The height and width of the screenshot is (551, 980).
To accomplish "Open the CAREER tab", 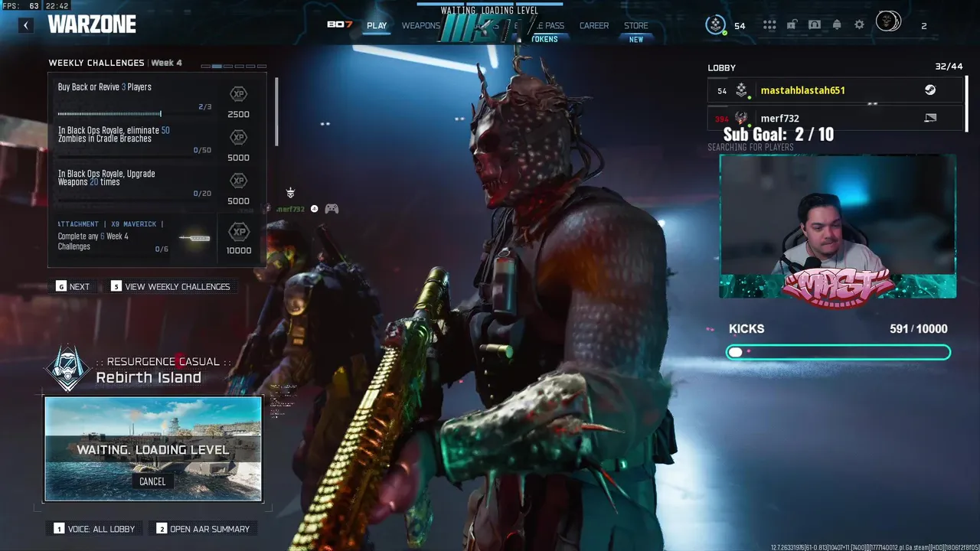I will (x=594, y=25).
